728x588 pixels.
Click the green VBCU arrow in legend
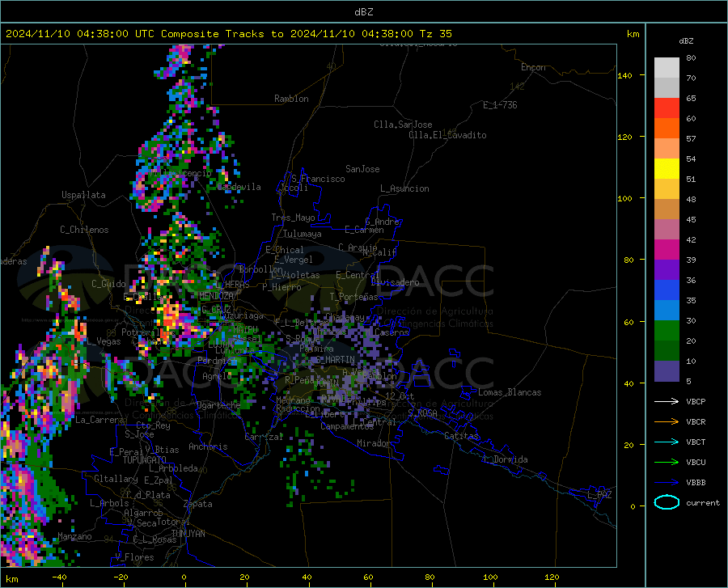pyautogui.click(x=667, y=462)
